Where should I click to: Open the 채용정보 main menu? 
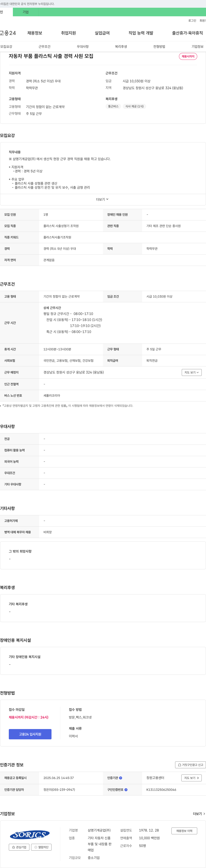[x=35, y=33]
